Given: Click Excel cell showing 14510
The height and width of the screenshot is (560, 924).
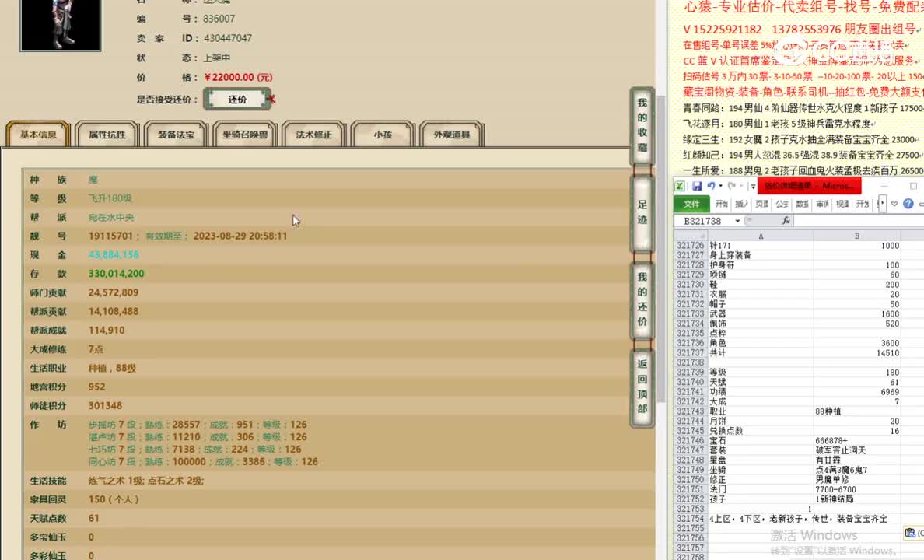Looking at the screenshot, I should click(857, 352).
